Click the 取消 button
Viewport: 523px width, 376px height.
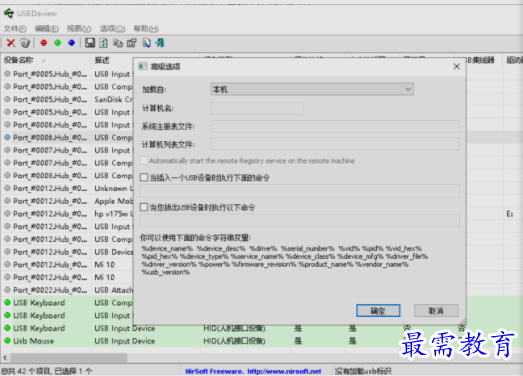tap(436, 311)
